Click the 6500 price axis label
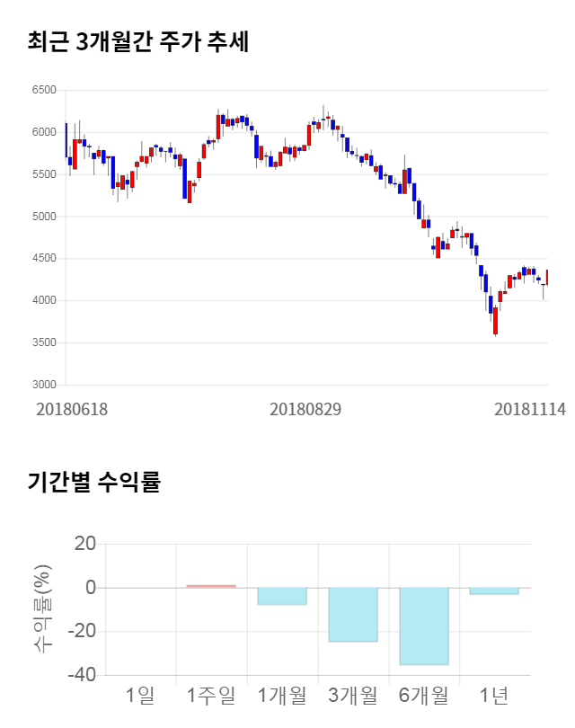The image size is (575, 728). (43, 90)
